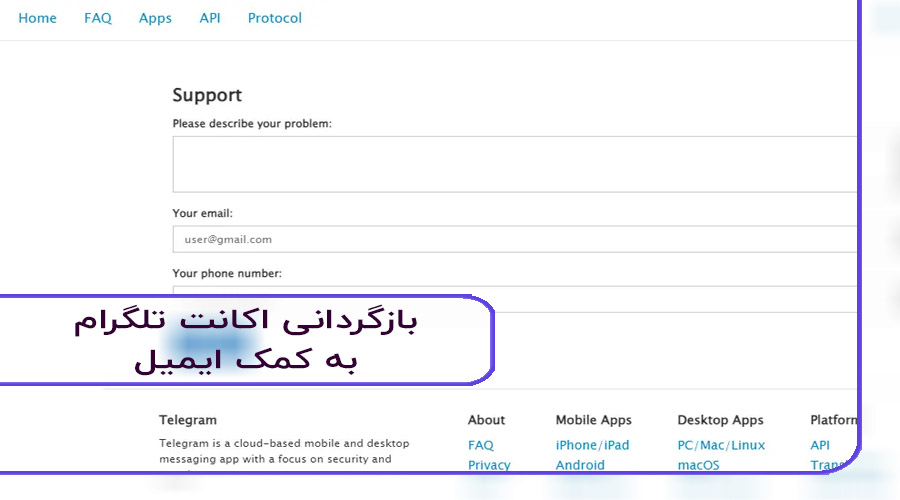Open the footer FAQ link under About
The height and width of the screenshot is (500, 900).
(480, 445)
